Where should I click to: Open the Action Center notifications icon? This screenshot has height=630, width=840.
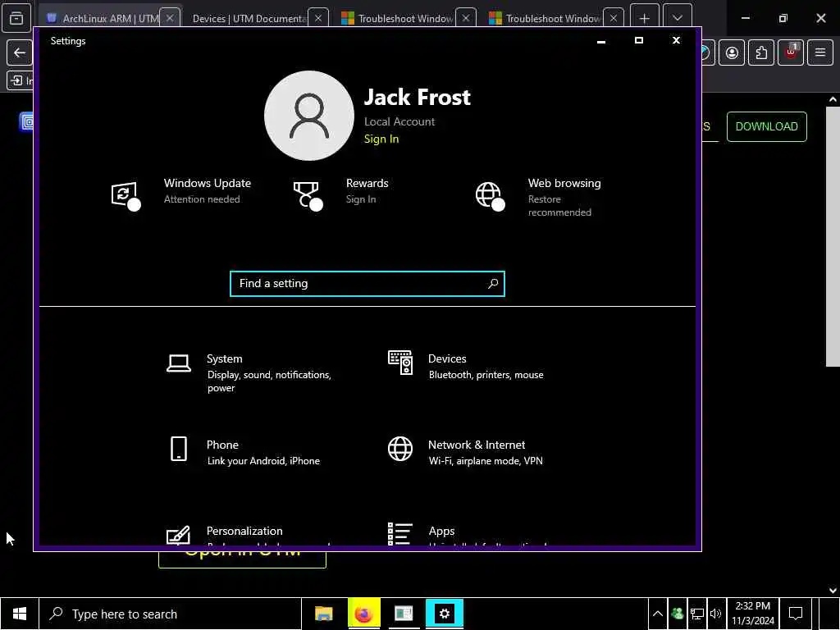(x=796, y=614)
